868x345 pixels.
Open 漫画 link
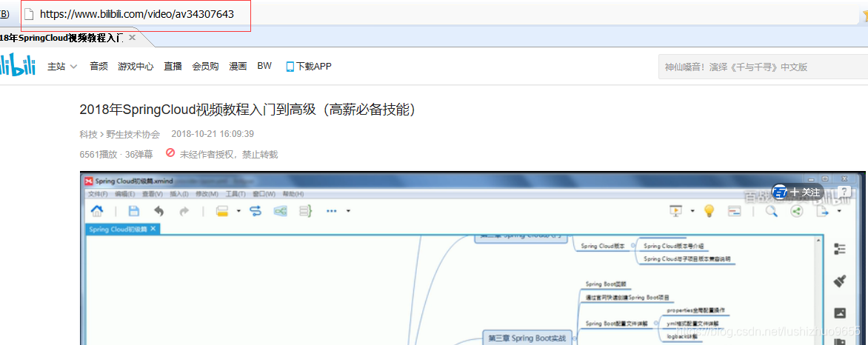click(238, 67)
